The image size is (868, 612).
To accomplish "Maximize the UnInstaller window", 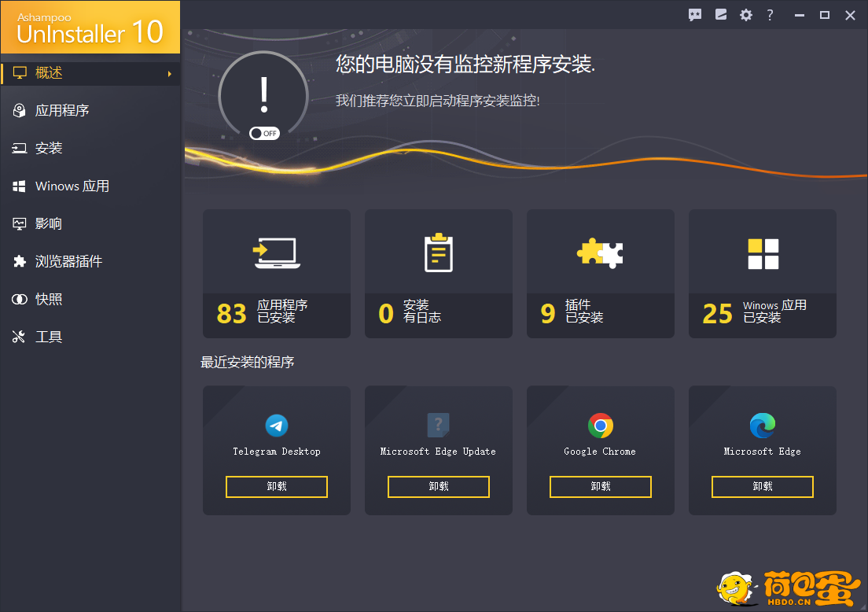I will coord(824,15).
